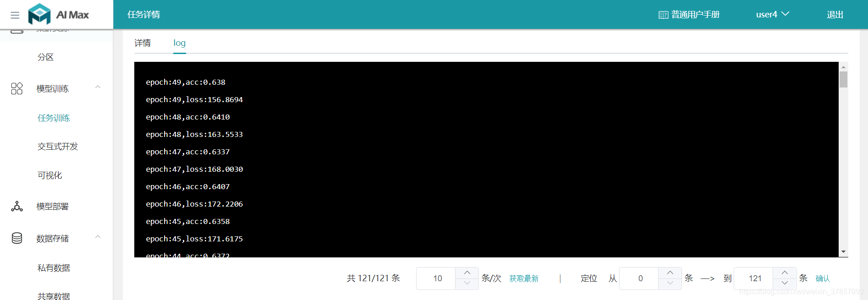The width and height of the screenshot is (868, 300).
Task: Toggle the hamburger sidebar menu
Action: coord(15,15)
